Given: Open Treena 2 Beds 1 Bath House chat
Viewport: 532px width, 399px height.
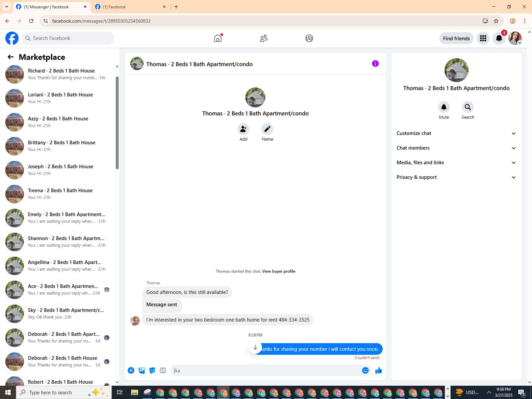Looking at the screenshot, I should click(x=58, y=194).
